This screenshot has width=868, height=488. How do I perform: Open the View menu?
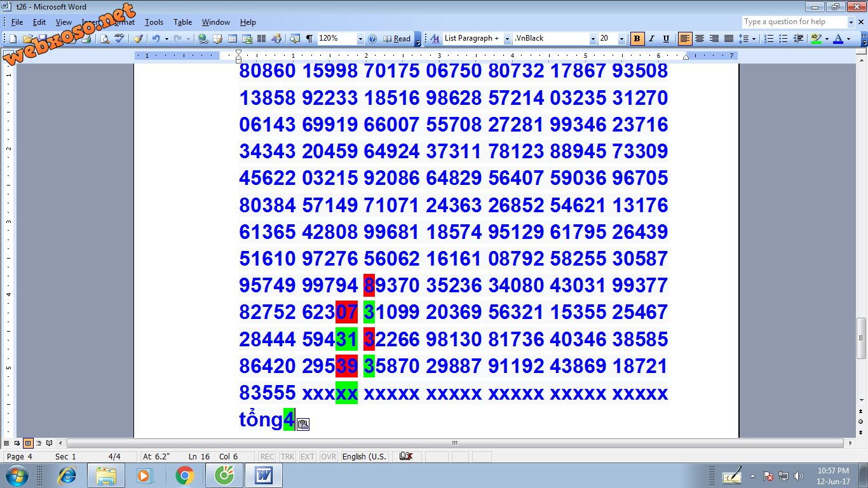[64, 22]
